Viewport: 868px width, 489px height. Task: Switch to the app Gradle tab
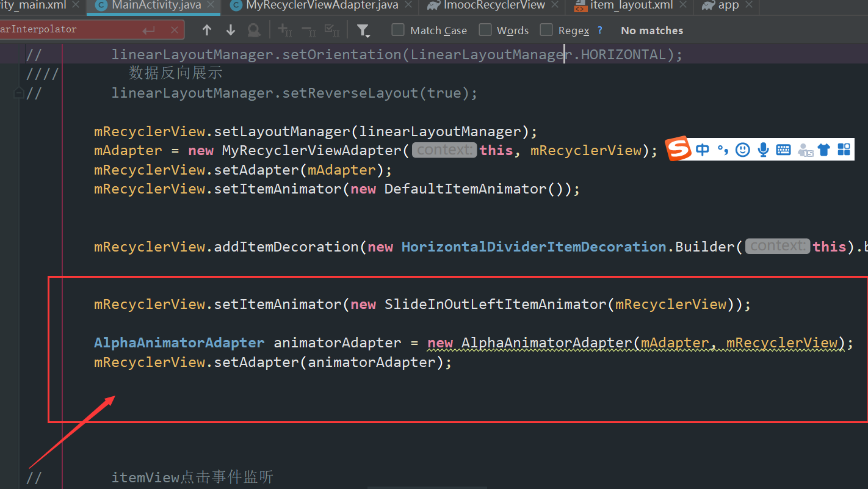(728, 5)
